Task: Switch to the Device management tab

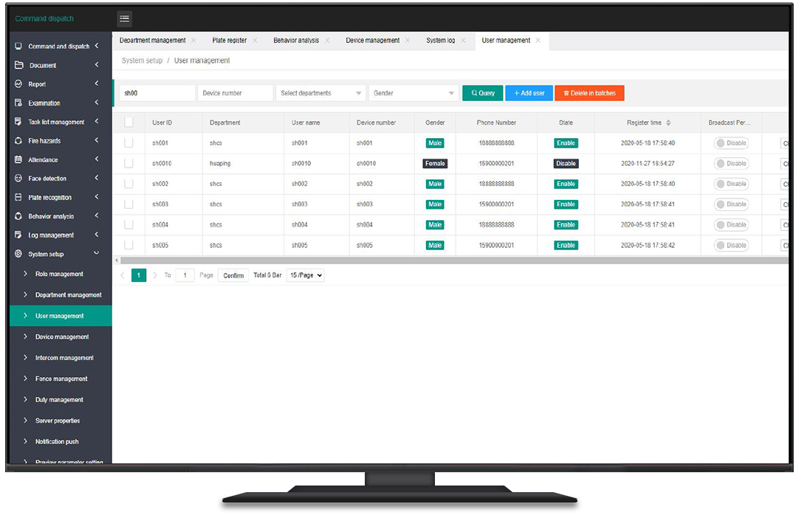Action: tap(372, 41)
